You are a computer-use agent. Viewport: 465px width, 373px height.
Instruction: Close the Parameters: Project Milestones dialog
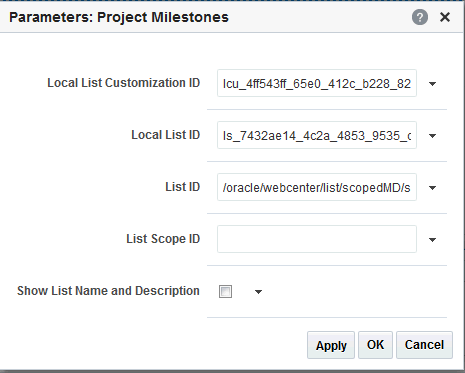[445, 17]
